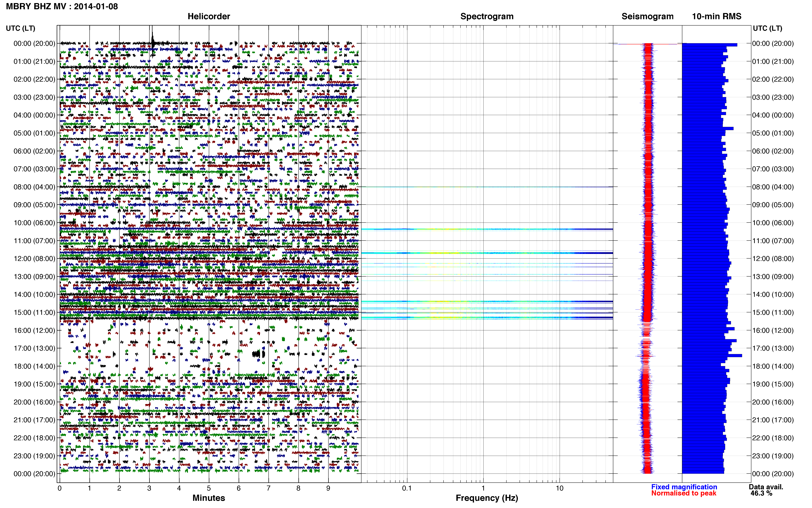Viewport: 812px width, 508px height.
Task: Click the "Minutes" axis title
Action: 208,498
